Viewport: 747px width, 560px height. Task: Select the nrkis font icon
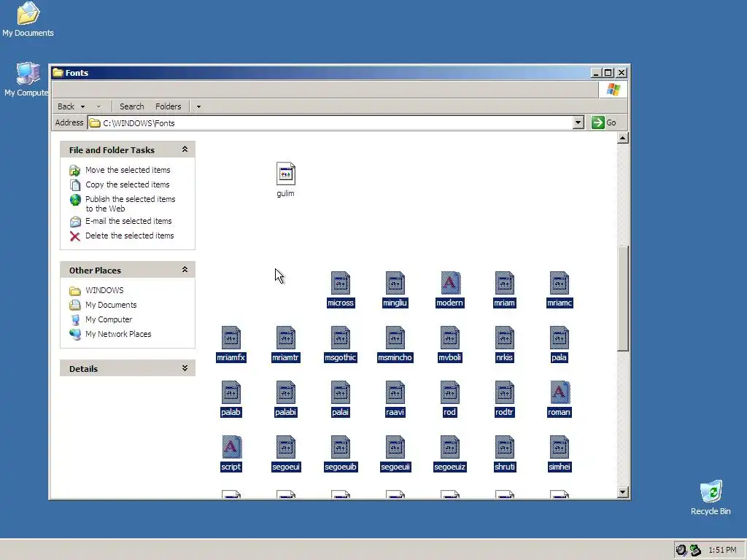(505, 338)
